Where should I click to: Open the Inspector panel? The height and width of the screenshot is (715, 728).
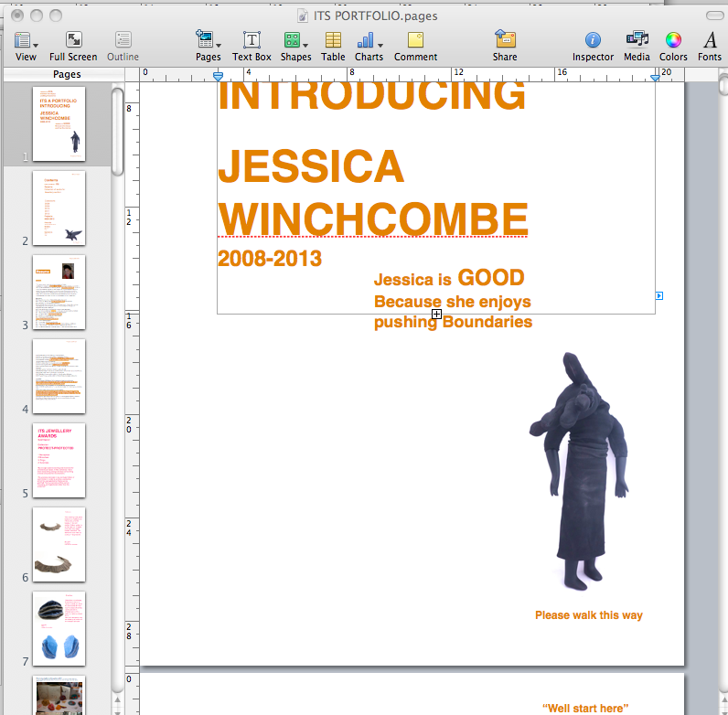pyautogui.click(x=593, y=40)
